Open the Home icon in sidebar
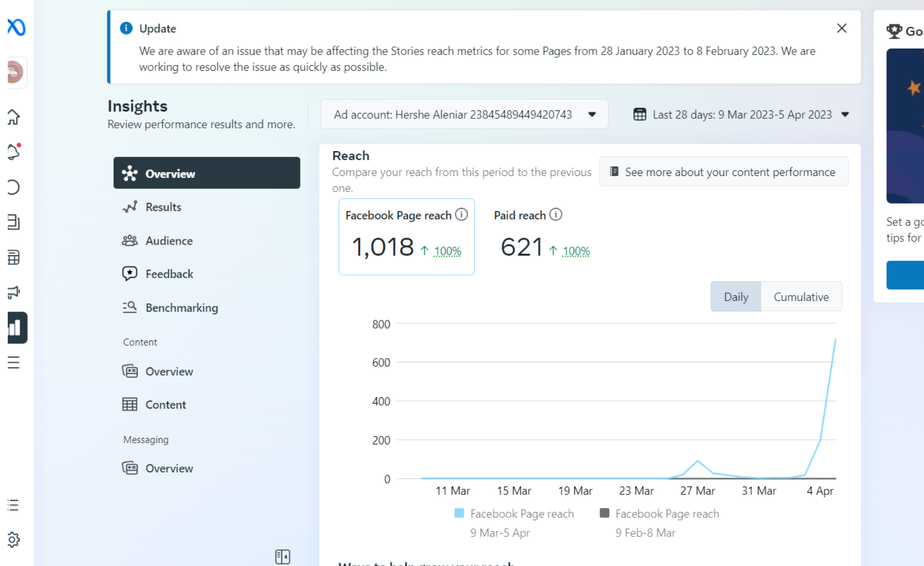Screen dimensions: 924x566 (x=14, y=117)
